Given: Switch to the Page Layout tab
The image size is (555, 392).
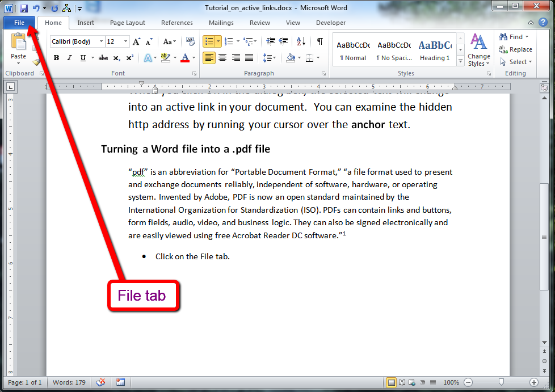Looking at the screenshot, I should (x=128, y=23).
